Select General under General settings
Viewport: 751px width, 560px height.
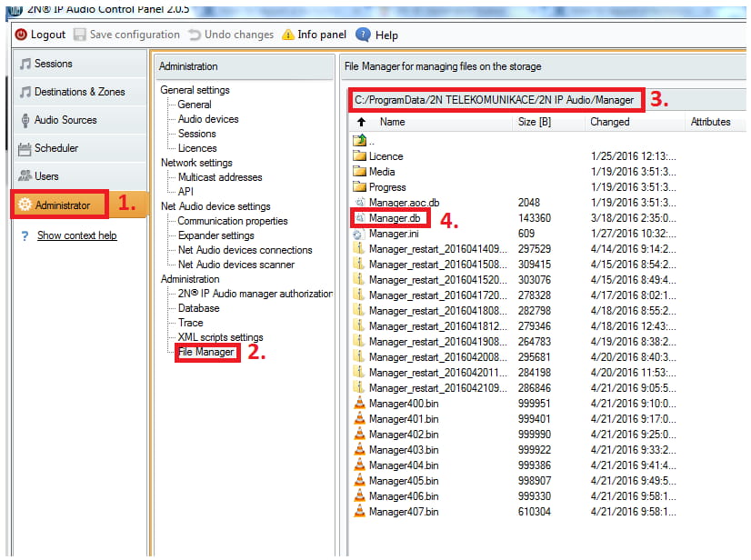tap(195, 105)
